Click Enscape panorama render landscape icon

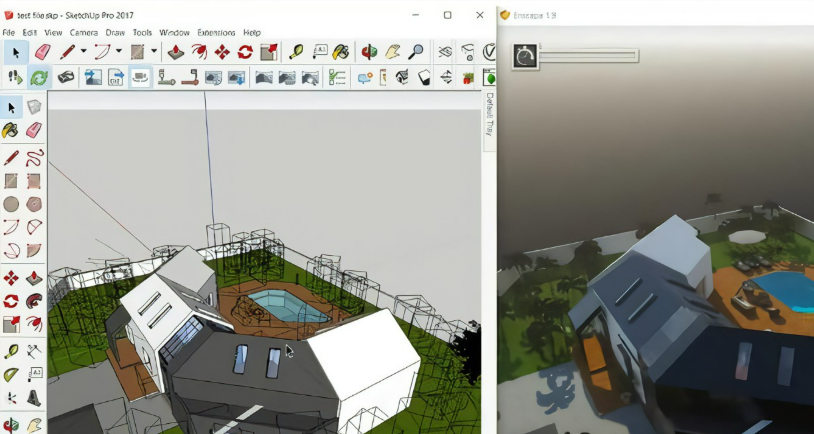click(264, 78)
